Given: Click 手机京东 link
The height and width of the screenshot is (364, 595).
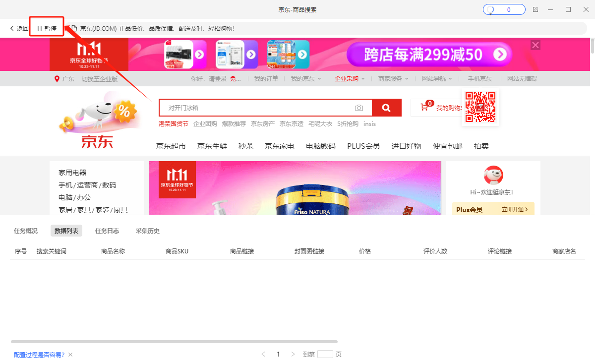Looking at the screenshot, I should (480, 79).
